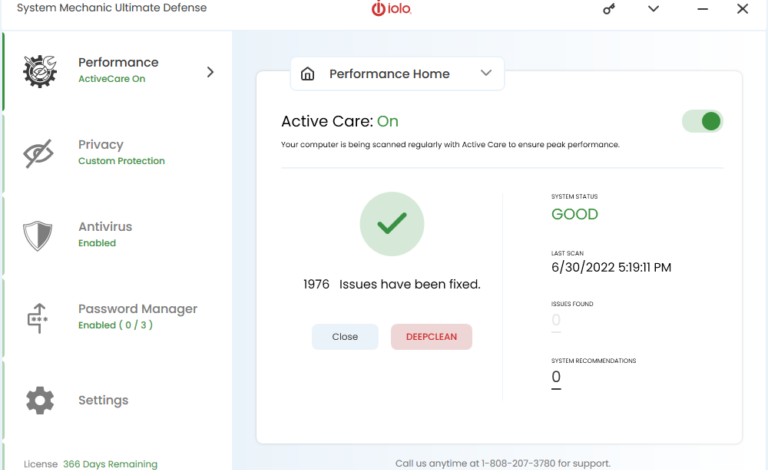
Task: Click the 'Active Care: On' heading
Action: [x=339, y=121]
